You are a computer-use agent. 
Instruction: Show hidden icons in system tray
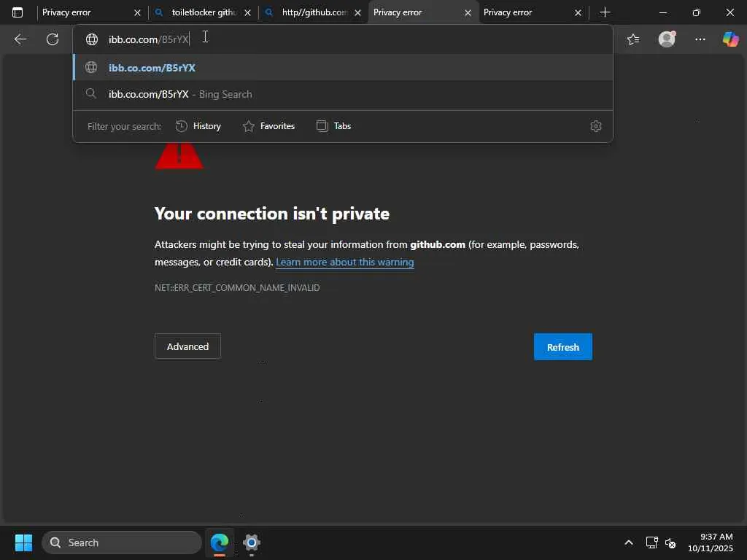(x=629, y=542)
